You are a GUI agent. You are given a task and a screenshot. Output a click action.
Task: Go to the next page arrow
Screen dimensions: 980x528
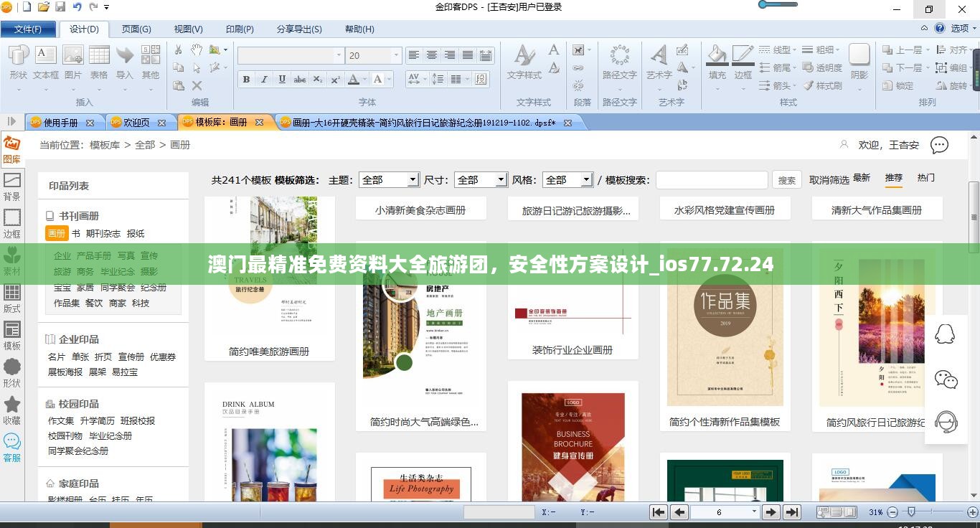coord(771,512)
